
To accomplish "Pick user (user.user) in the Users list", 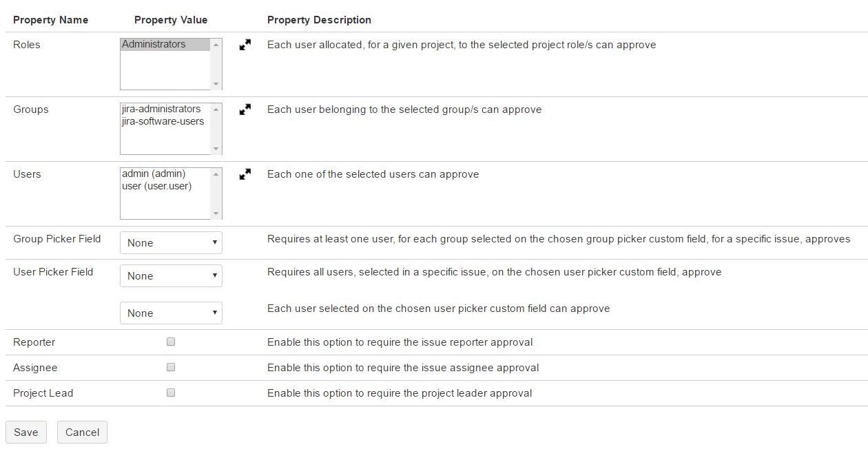I will point(156,186).
